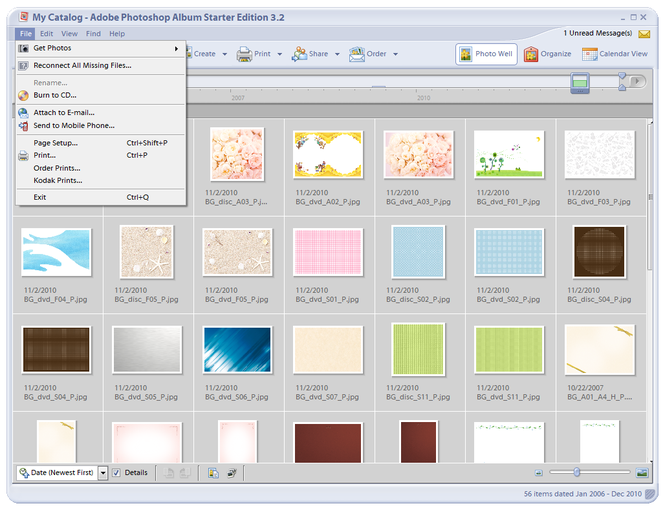Exit the application via File menu

101,198
